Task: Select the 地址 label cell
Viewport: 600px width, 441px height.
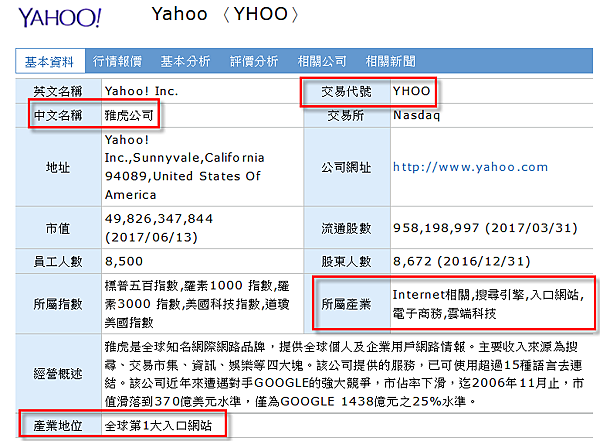Action: point(58,167)
